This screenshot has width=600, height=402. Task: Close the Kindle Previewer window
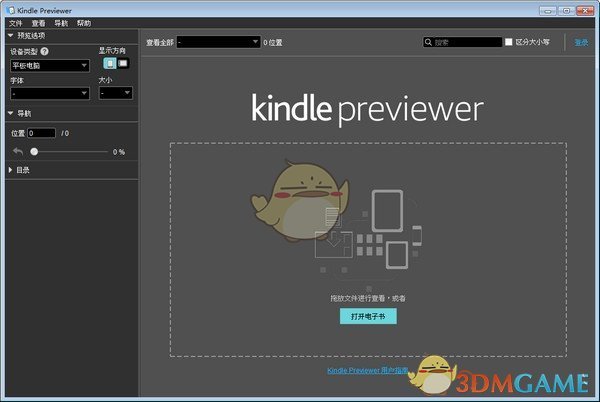coord(585,11)
